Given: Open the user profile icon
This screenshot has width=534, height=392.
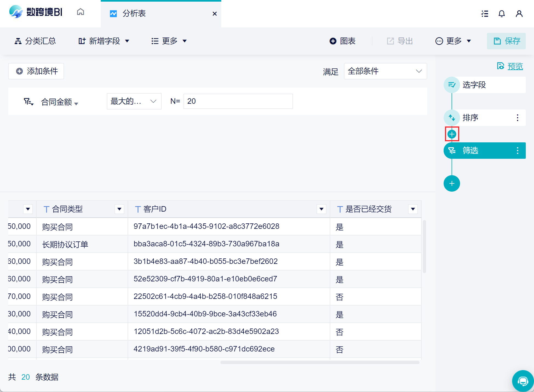Looking at the screenshot, I should pos(519,14).
